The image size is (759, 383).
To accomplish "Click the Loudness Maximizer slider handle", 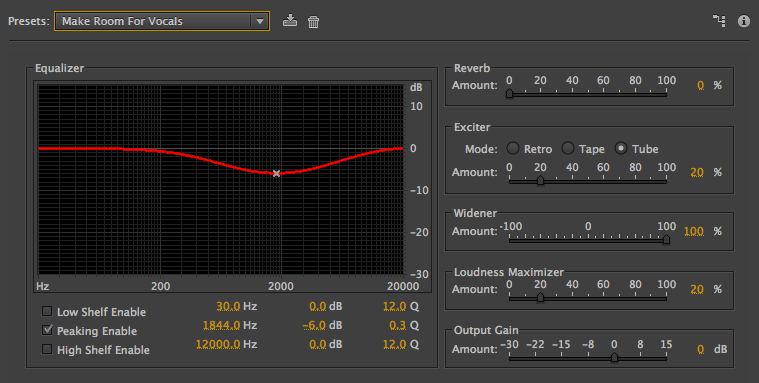I will click(540, 297).
